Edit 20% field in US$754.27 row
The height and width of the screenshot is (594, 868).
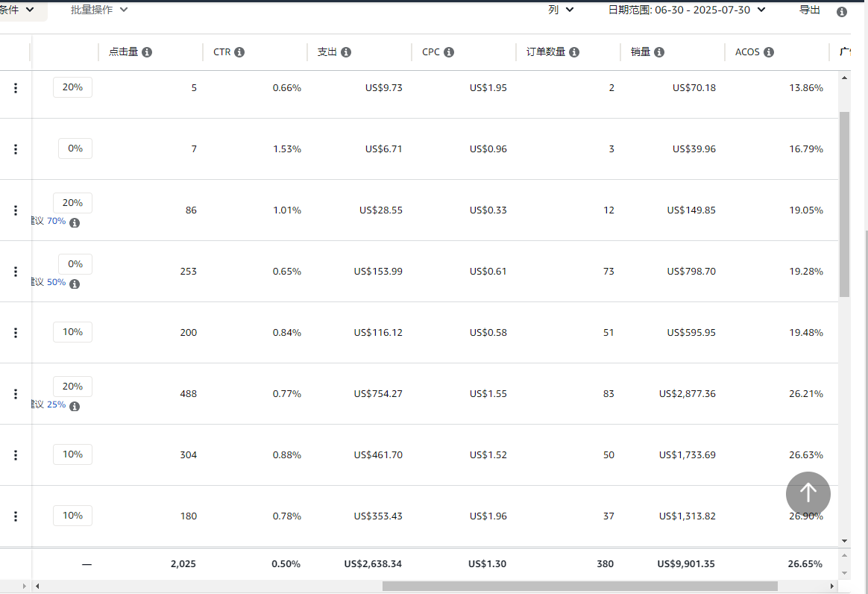click(72, 387)
